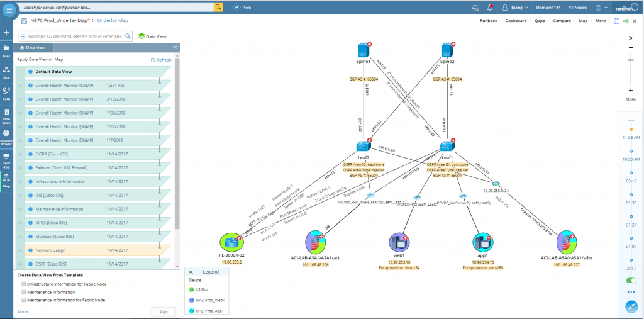Viewport: 644px width, 319px height.
Task: Open the timeline three-dots menu
Action: [631, 292]
